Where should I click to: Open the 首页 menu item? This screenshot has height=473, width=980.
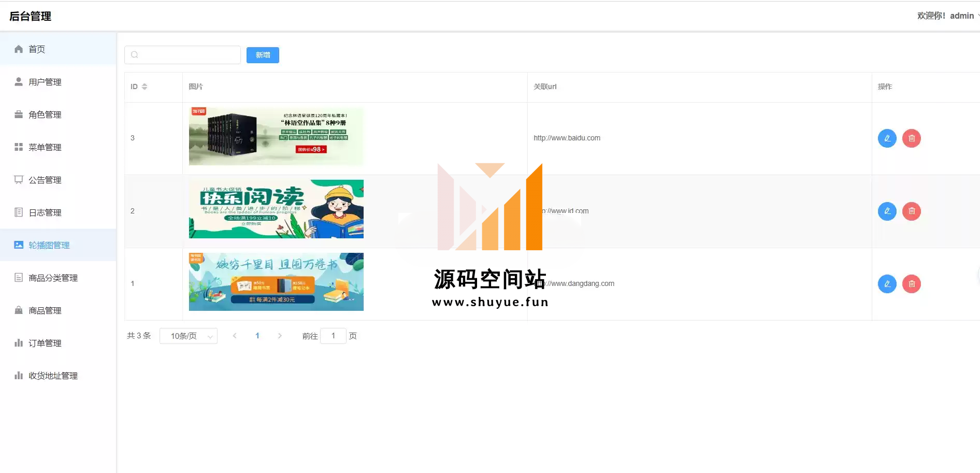point(58,49)
